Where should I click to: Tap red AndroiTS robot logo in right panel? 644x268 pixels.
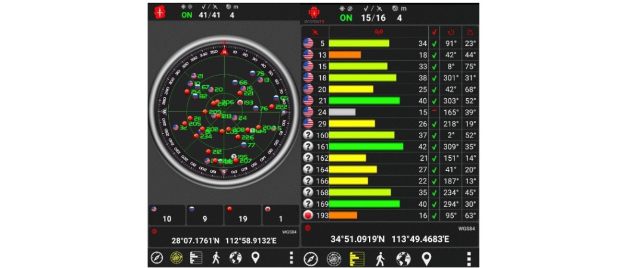pos(314,14)
